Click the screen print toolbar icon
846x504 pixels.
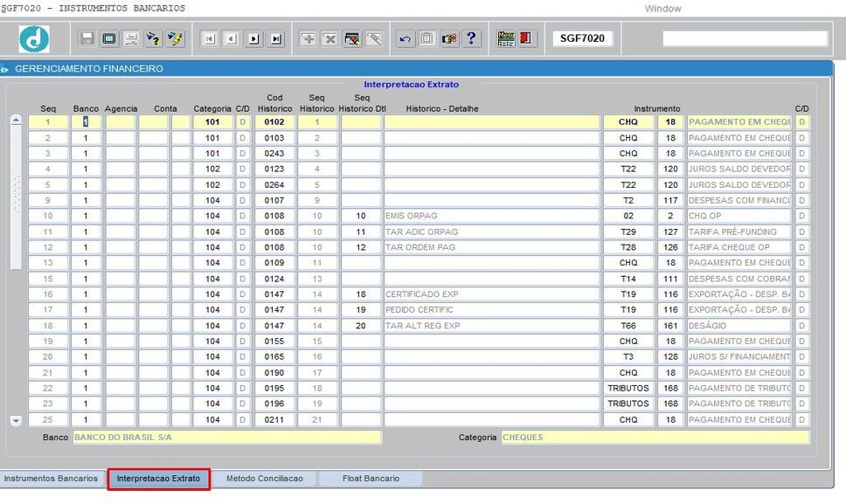(x=109, y=38)
